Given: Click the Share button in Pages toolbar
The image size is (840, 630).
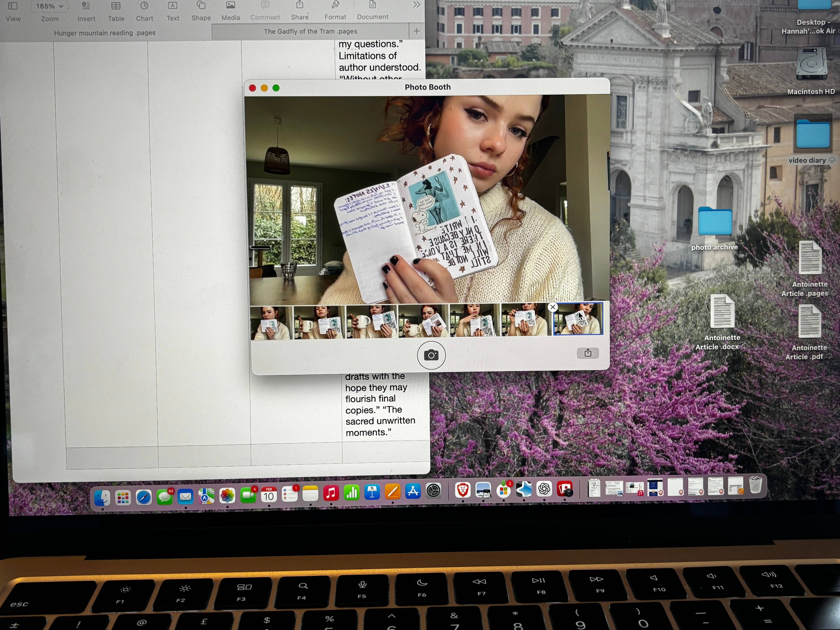Looking at the screenshot, I should tap(300, 11).
